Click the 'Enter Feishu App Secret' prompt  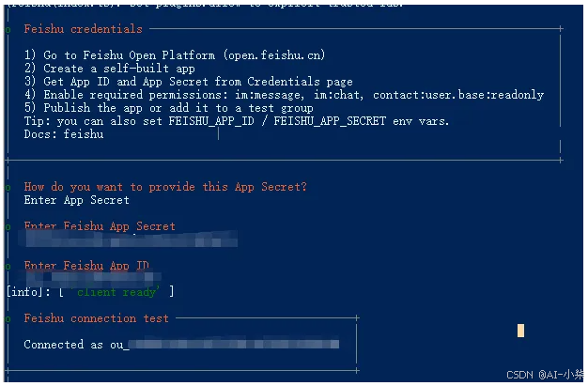(100, 225)
